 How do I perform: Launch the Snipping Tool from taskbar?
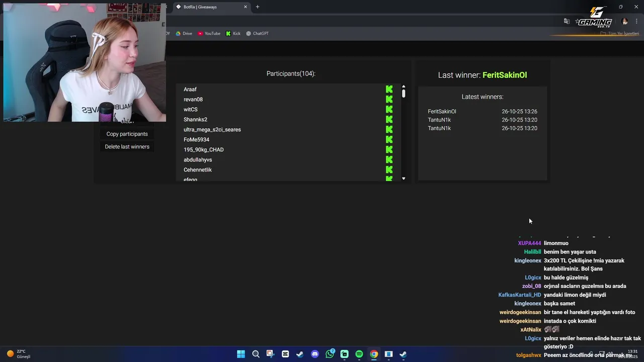pyautogui.click(x=270, y=354)
